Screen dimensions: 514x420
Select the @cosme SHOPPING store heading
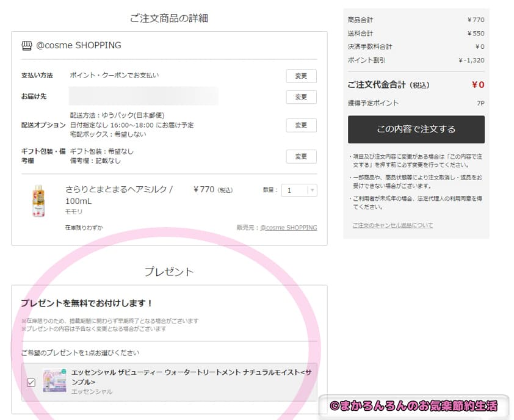click(79, 45)
